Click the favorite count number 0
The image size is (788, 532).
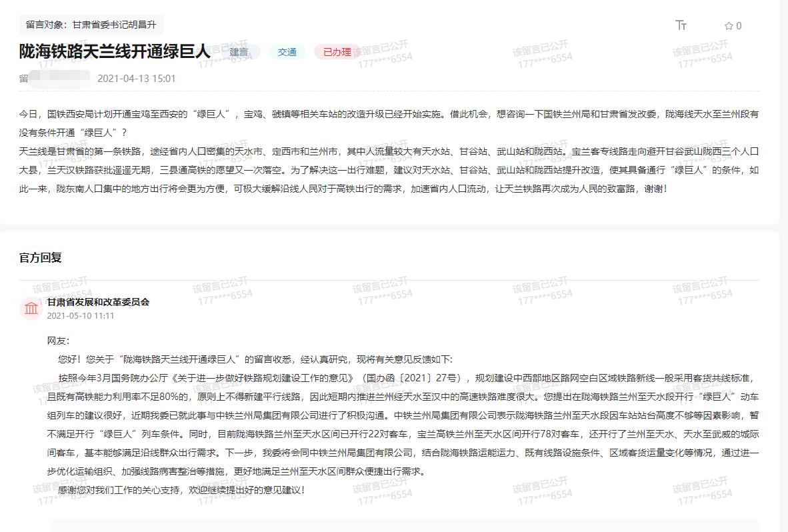(739, 26)
